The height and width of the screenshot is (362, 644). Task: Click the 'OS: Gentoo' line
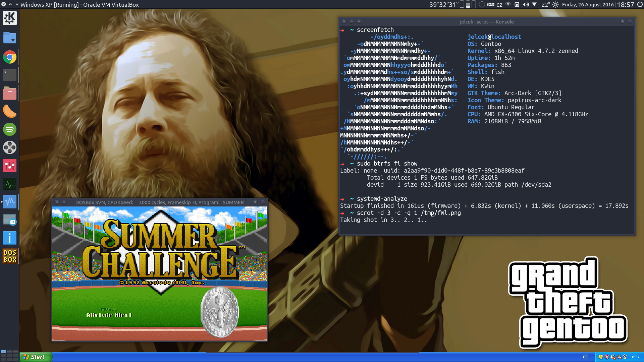click(484, 44)
